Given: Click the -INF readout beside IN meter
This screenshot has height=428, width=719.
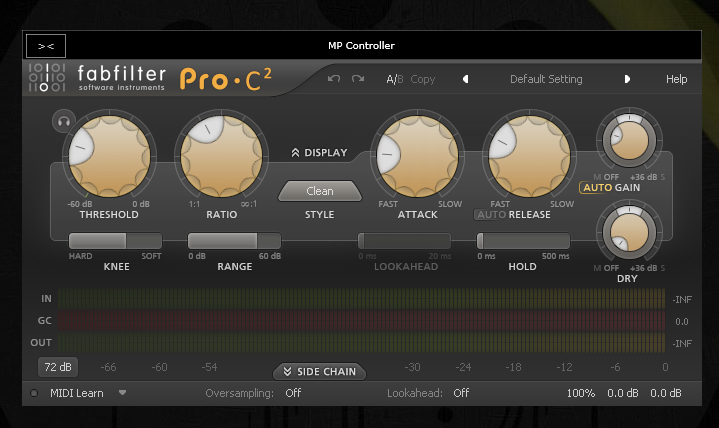Looking at the screenshot, I should tap(682, 300).
